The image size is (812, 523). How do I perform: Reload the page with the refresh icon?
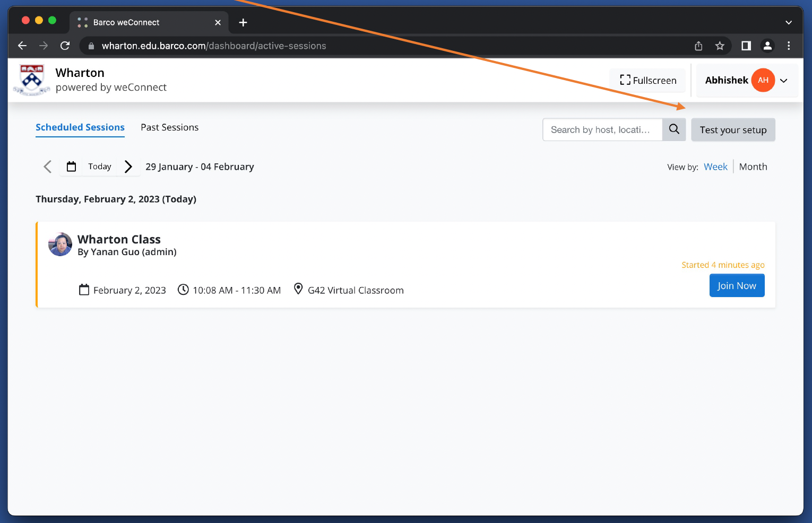click(x=65, y=46)
